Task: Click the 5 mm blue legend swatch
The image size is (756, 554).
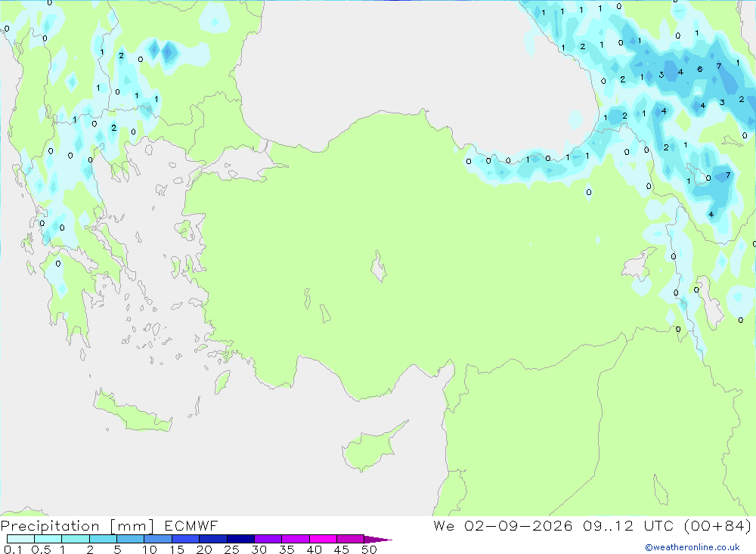Action: [131, 539]
